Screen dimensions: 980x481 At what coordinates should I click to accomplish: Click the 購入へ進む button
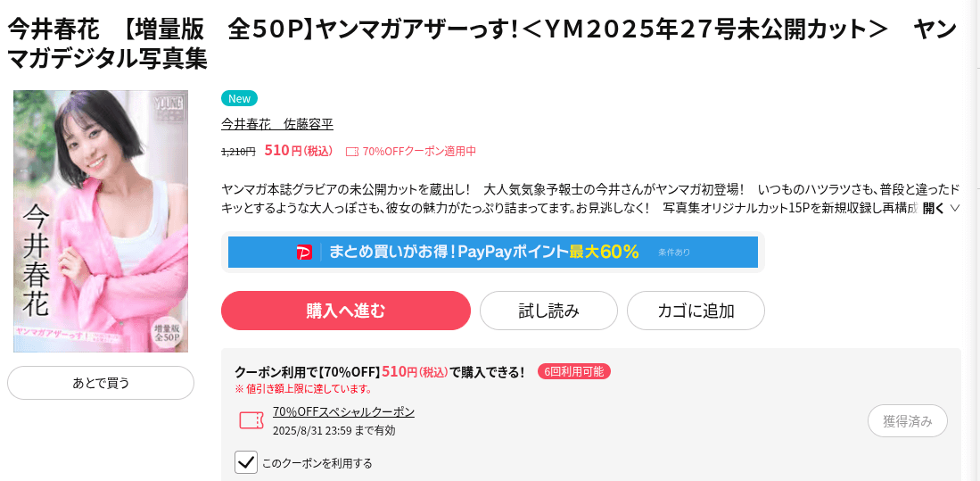(346, 311)
